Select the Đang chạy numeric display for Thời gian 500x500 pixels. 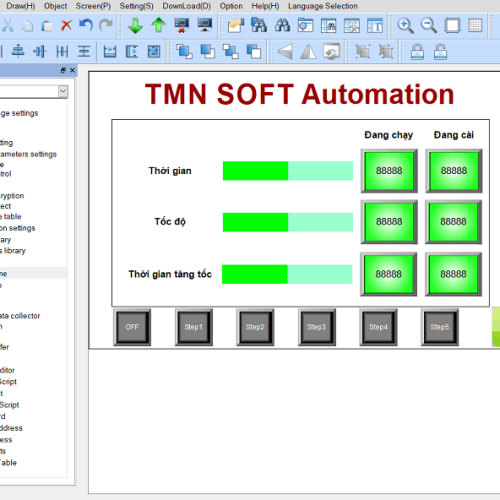389,171
